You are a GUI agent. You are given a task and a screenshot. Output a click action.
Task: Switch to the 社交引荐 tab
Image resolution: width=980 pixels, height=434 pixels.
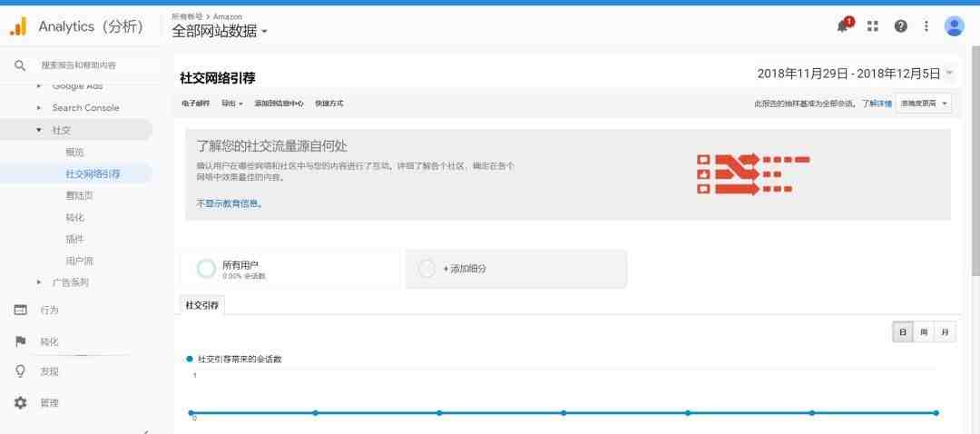tap(201, 305)
